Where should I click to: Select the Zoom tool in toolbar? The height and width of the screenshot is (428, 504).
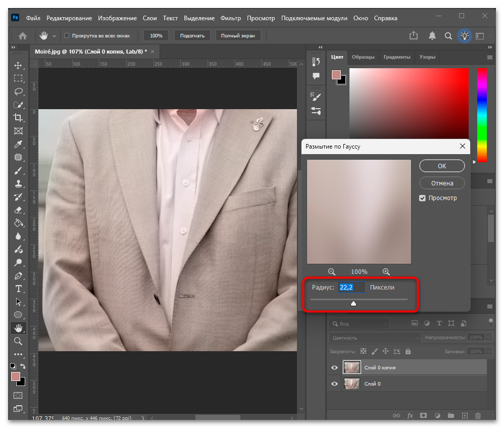[x=18, y=341]
